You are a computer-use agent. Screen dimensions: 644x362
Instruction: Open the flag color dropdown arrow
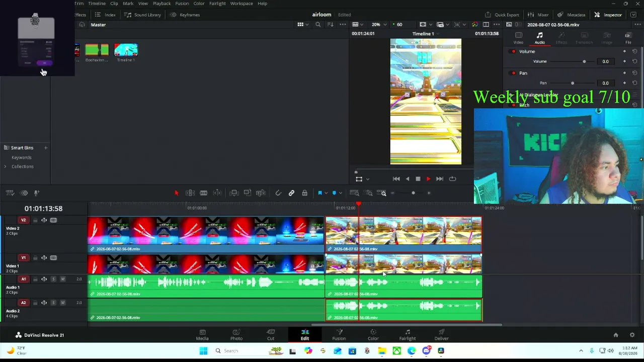click(326, 193)
